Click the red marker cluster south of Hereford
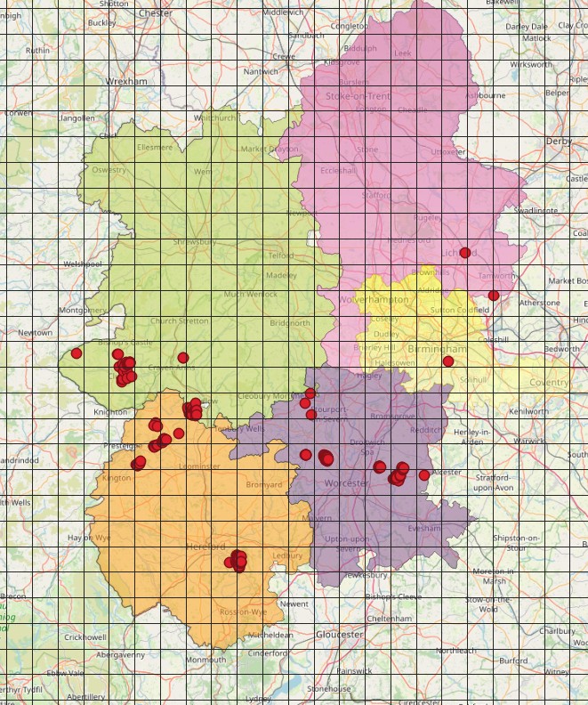This screenshot has height=705, width=588. [238, 561]
